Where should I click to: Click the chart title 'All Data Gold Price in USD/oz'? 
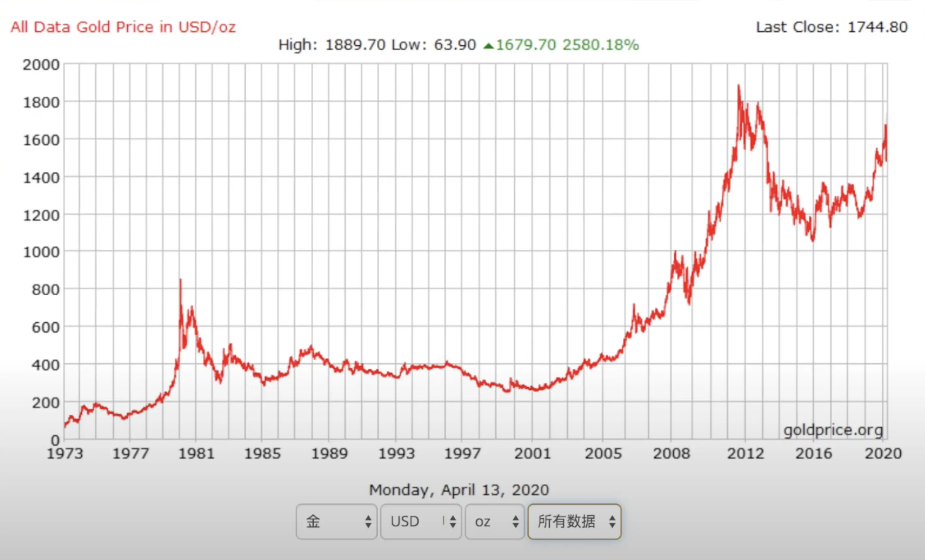tap(123, 27)
